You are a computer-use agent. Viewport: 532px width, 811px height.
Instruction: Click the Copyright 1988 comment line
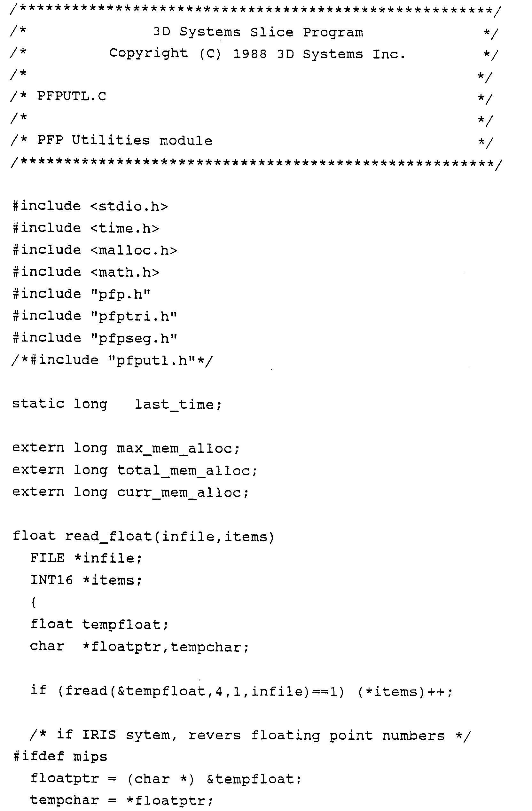(x=257, y=54)
